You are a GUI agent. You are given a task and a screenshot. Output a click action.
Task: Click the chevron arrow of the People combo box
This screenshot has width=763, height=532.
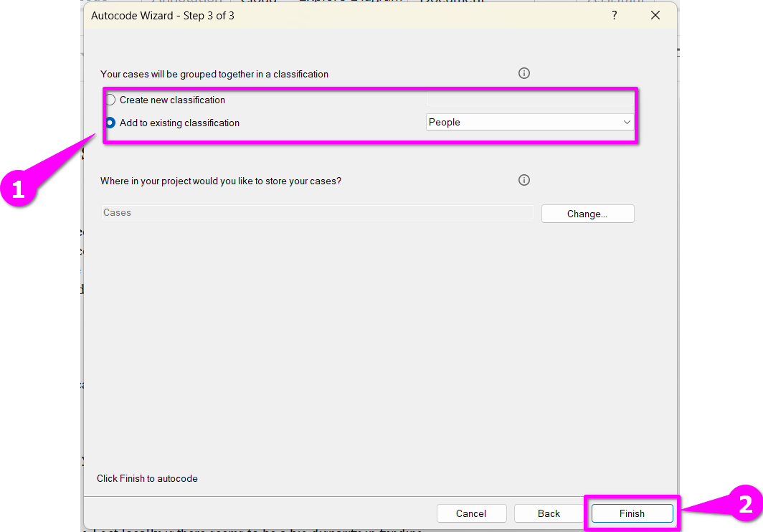tap(627, 123)
